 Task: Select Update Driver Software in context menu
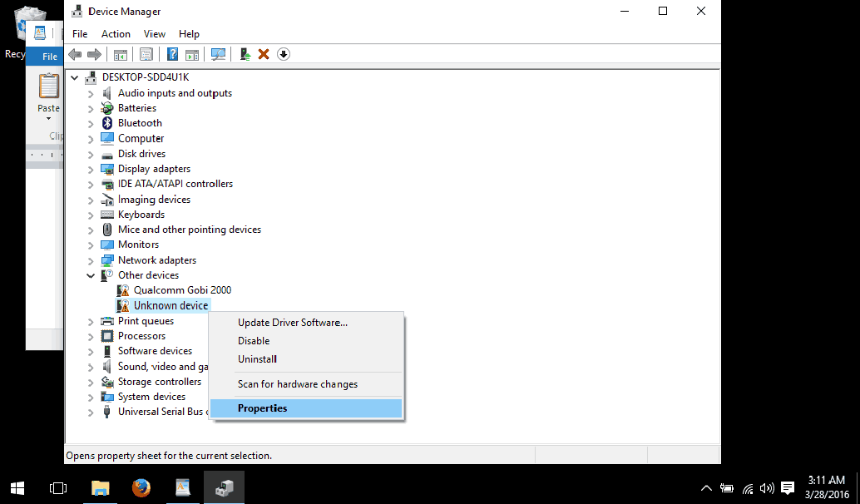(x=292, y=323)
